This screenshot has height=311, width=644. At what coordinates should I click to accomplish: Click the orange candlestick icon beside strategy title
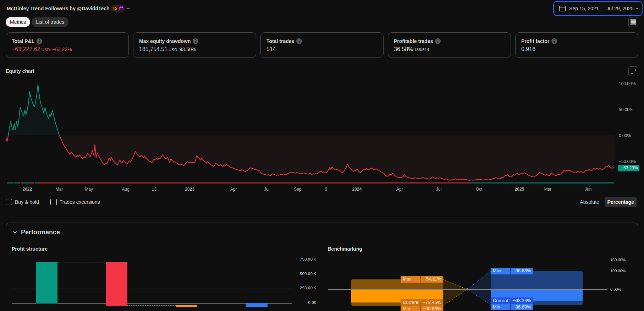(x=115, y=9)
